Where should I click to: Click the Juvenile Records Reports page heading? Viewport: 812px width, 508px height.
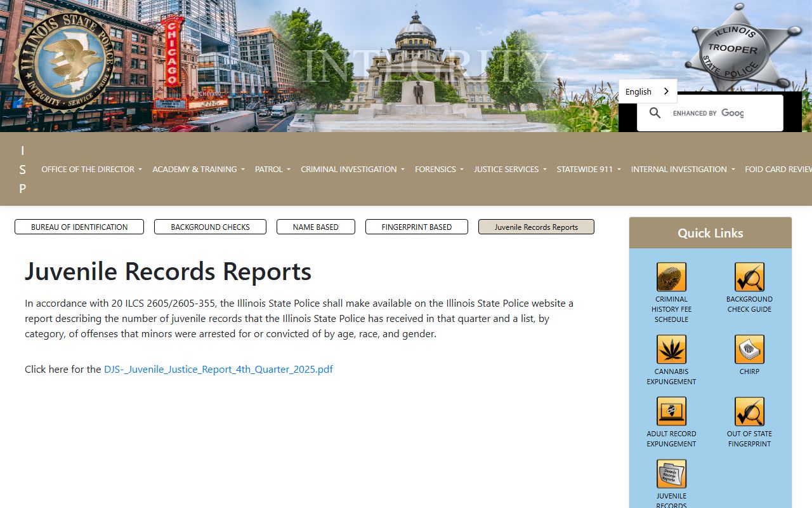168,271
